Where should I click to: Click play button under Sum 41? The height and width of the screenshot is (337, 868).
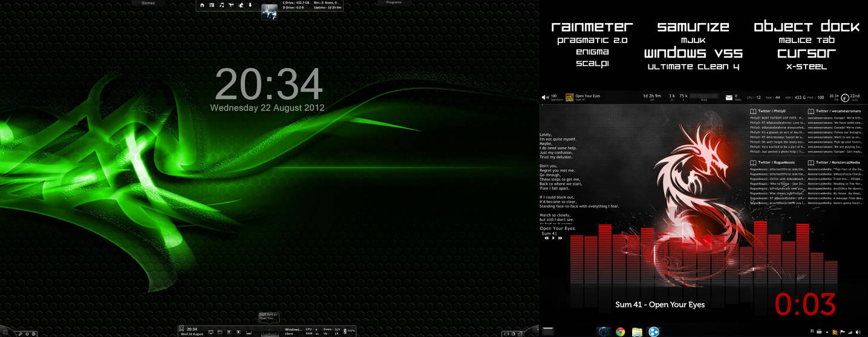[553, 238]
